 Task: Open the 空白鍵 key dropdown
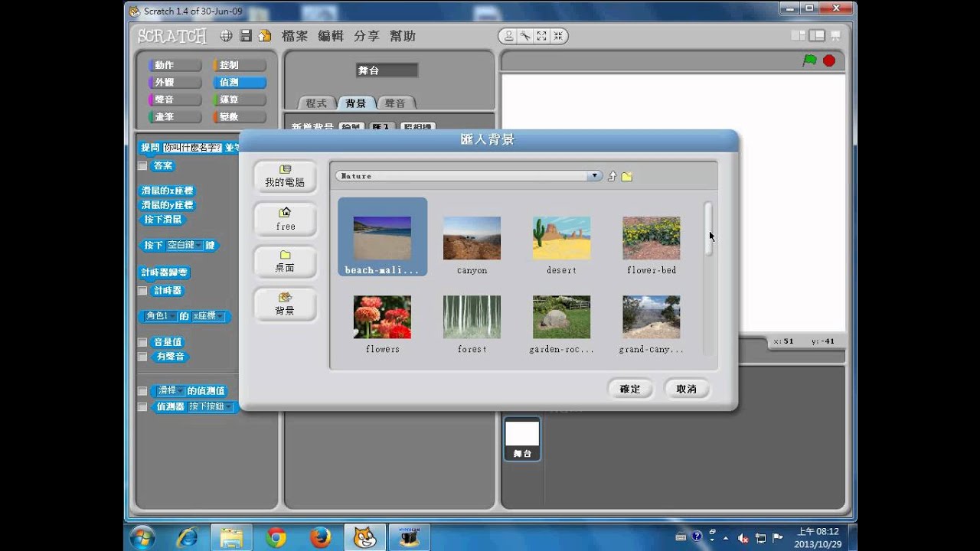pos(185,246)
